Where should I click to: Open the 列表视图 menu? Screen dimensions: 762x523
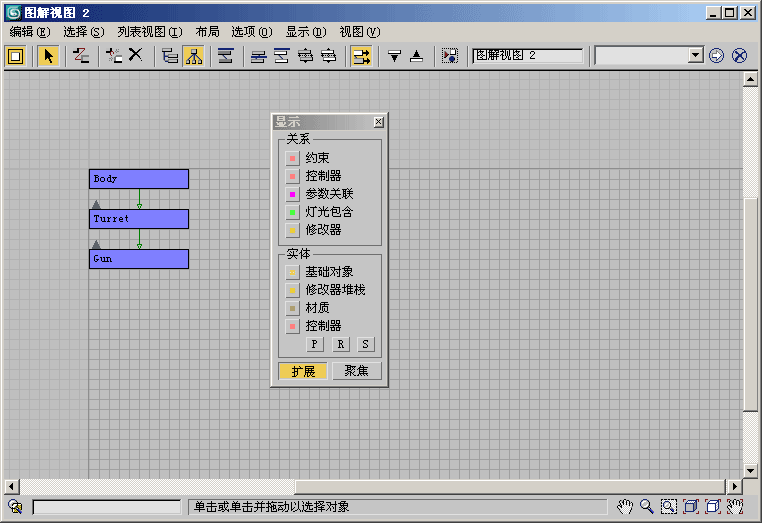[149, 31]
